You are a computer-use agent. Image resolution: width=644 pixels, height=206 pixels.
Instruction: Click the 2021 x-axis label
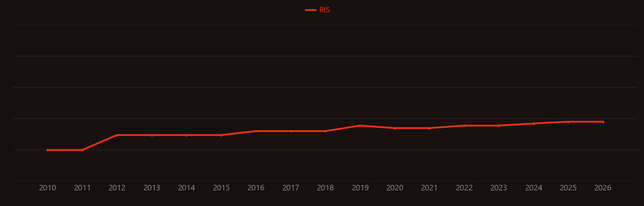pos(429,188)
